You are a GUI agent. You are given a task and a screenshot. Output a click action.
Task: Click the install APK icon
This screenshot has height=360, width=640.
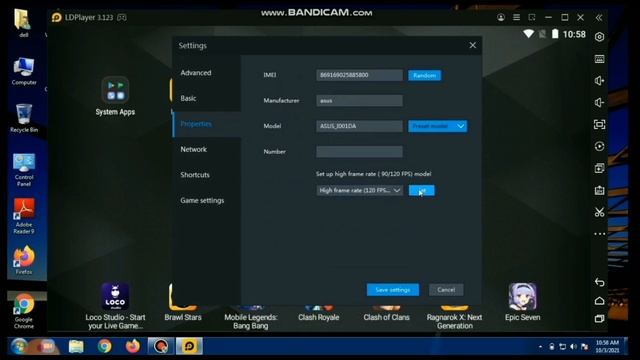[x=599, y=190]
